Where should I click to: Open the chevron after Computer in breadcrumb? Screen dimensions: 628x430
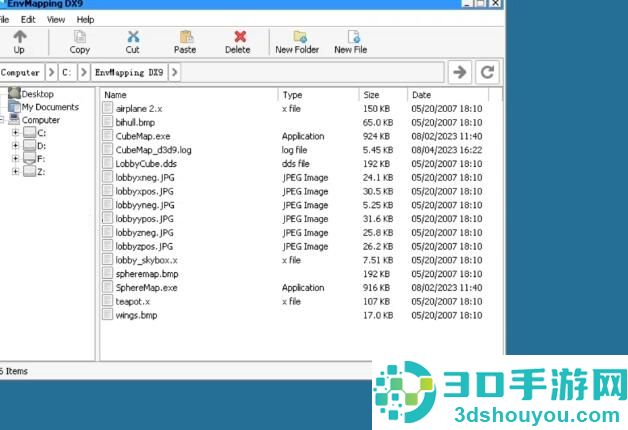[x=51, y=72]
